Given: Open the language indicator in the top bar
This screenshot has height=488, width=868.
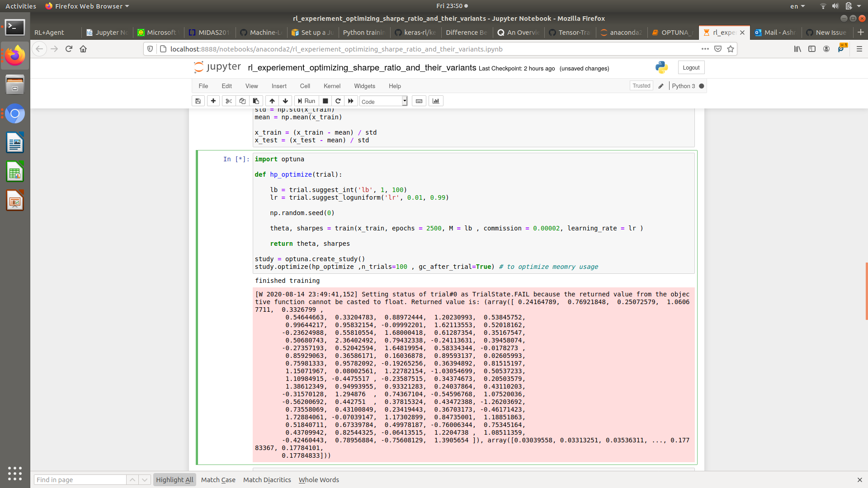Looking at the screenshot, I should coord(797,6).
